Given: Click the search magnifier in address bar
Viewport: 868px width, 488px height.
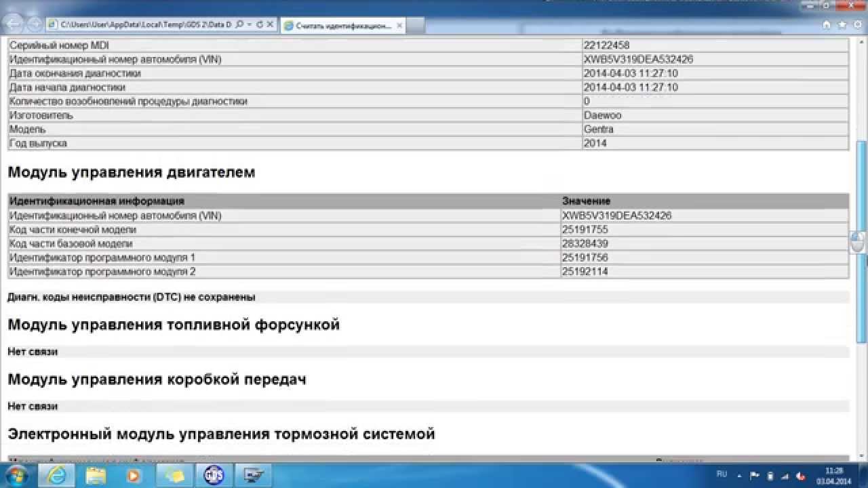Looking at the screenshot, I should 239,24.
